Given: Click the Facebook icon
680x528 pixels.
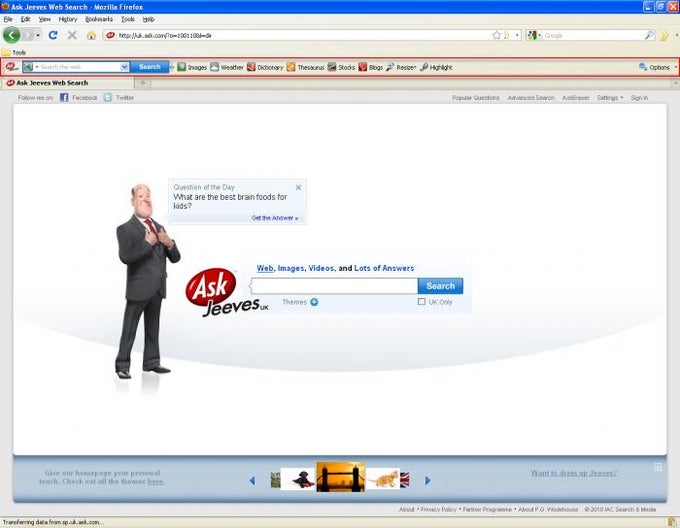Looking at the screenshot, I should (64, 98).
